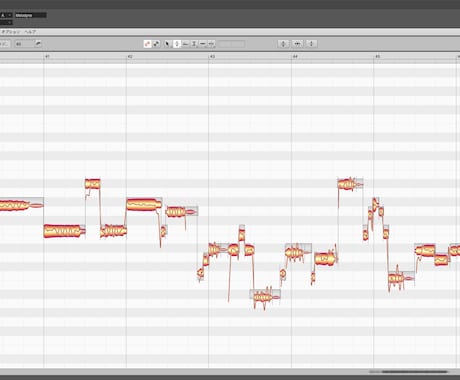Open the Correct Pitch macro
Image resolution: width=460 pixels, height=380 pixels.
[x=284, y=44]
